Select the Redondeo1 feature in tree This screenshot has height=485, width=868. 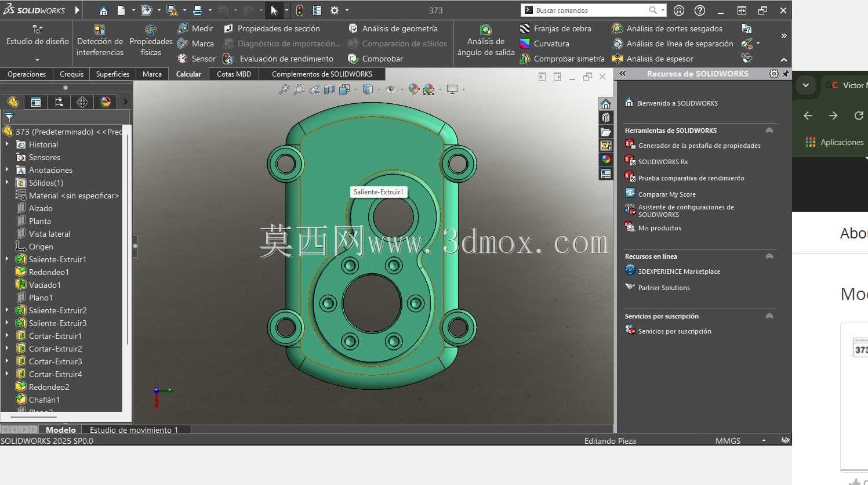(49, 272)
